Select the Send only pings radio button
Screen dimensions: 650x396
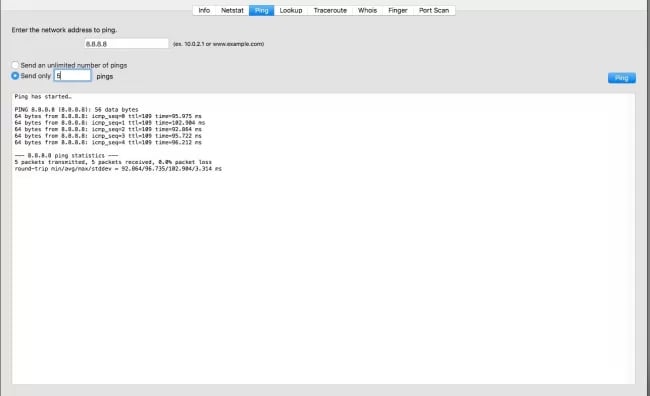(x=15, y=76)
